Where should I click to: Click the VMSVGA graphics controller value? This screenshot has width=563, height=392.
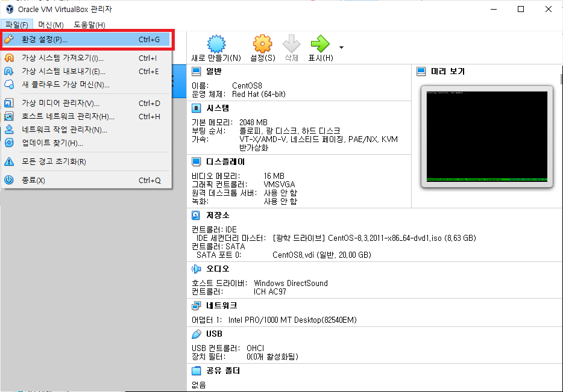pos(279,184)
